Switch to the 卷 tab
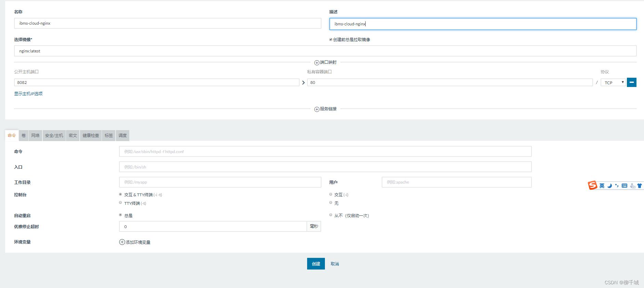 (24, 136)
